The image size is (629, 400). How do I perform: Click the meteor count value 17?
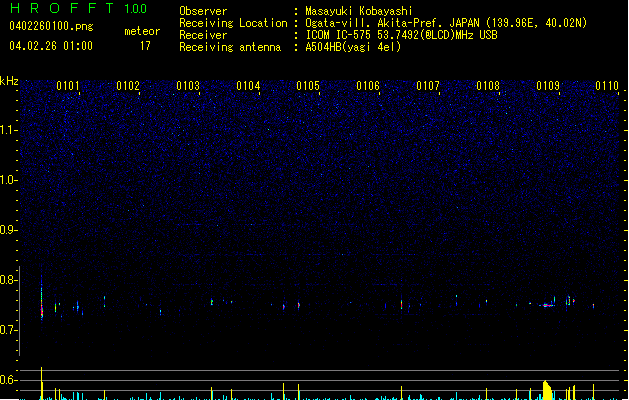pos(145,46)
